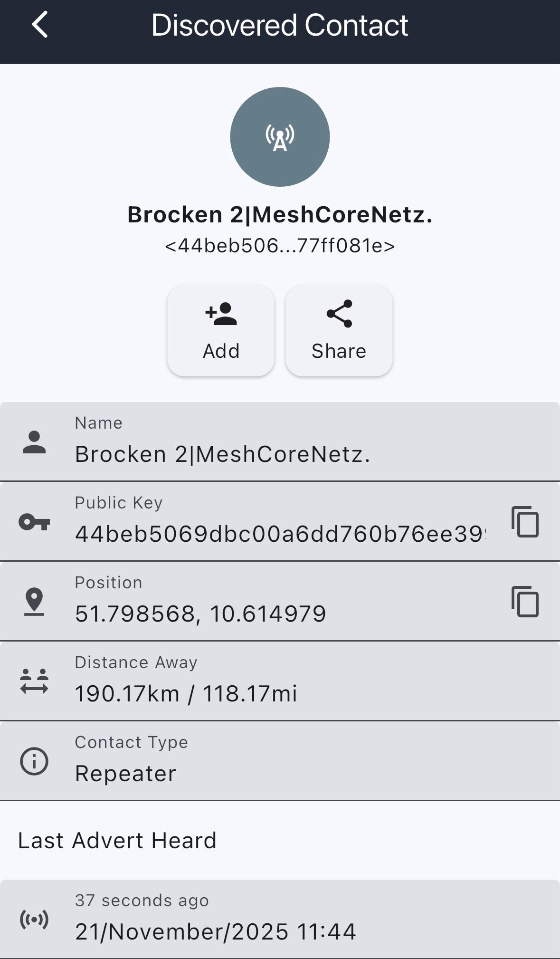The height and width of the screenshot is (959, 560).
Task: Select the Distance Away row
Action: 280,681
